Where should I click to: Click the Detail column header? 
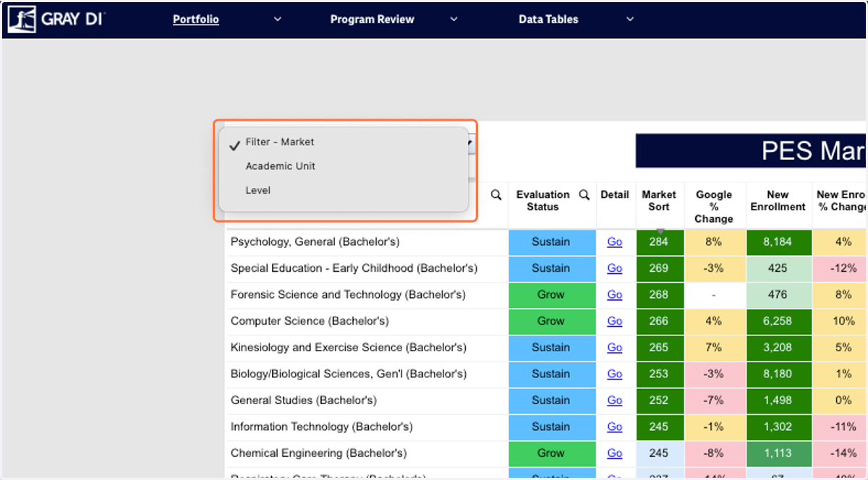coord(615,195)
